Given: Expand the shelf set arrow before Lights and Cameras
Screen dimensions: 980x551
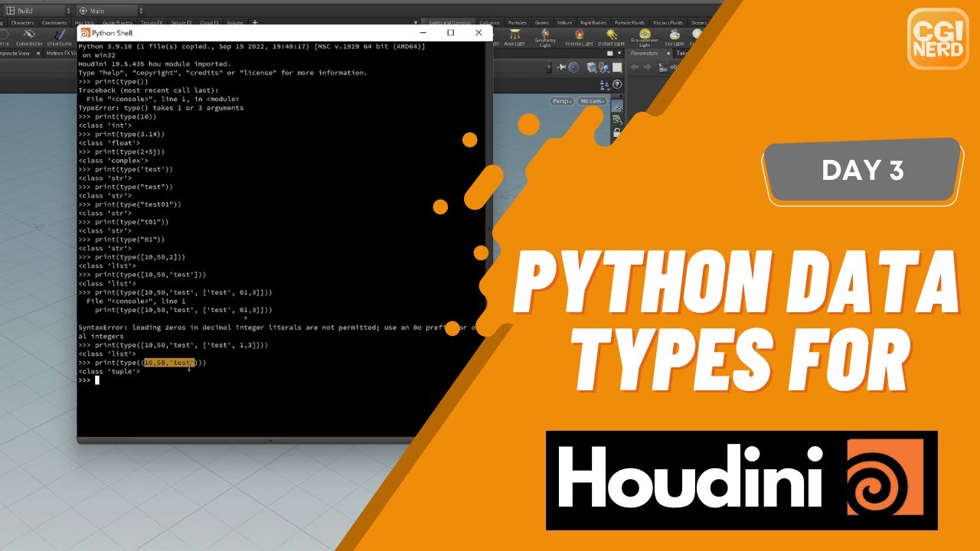Looking at the screenshot, I should [x=416, y=22].
